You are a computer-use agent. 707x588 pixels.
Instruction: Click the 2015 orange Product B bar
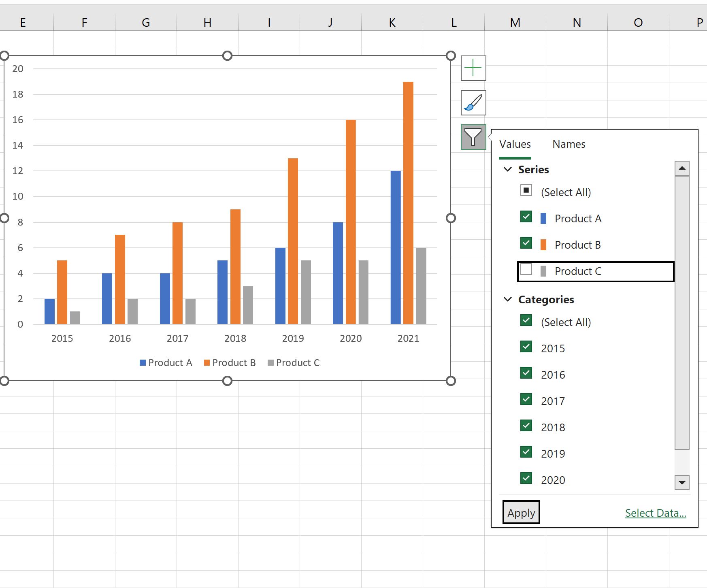click(x=62, y=292)
